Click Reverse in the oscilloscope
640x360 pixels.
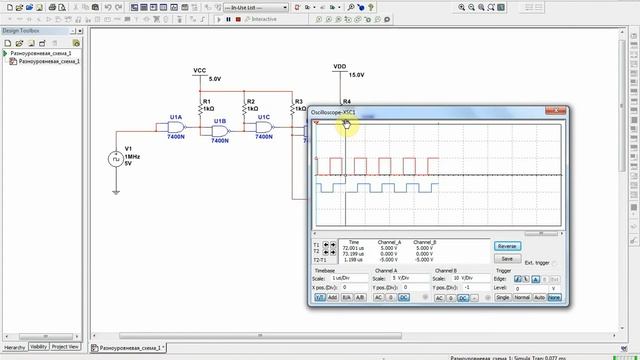click(x=507, y=246)
